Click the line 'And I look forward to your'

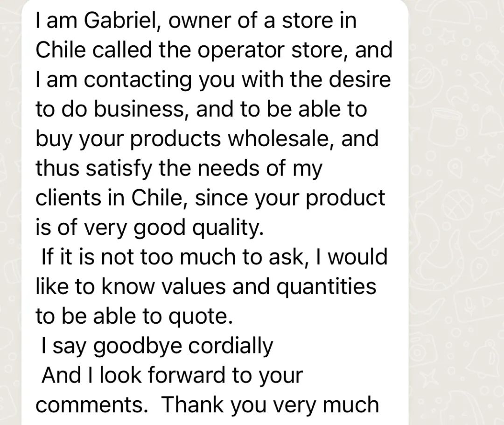[172, 375]
